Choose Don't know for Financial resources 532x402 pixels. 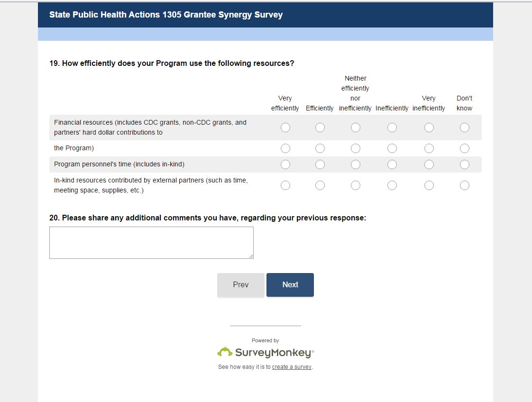click(465, 128)
